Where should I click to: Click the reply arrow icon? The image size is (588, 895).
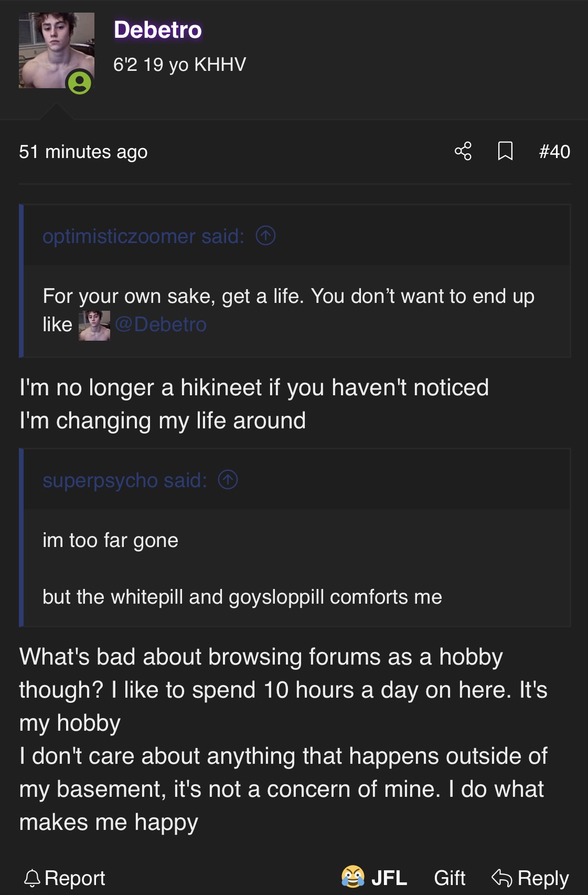click(501, 877)
